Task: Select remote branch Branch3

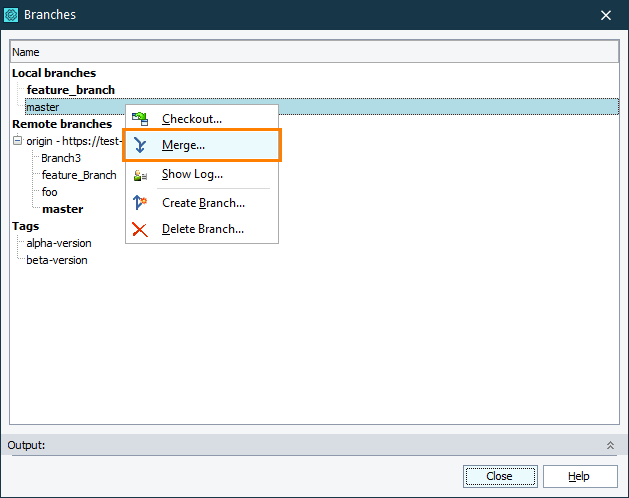Action: pyautogui.click(x=61, y=158)
